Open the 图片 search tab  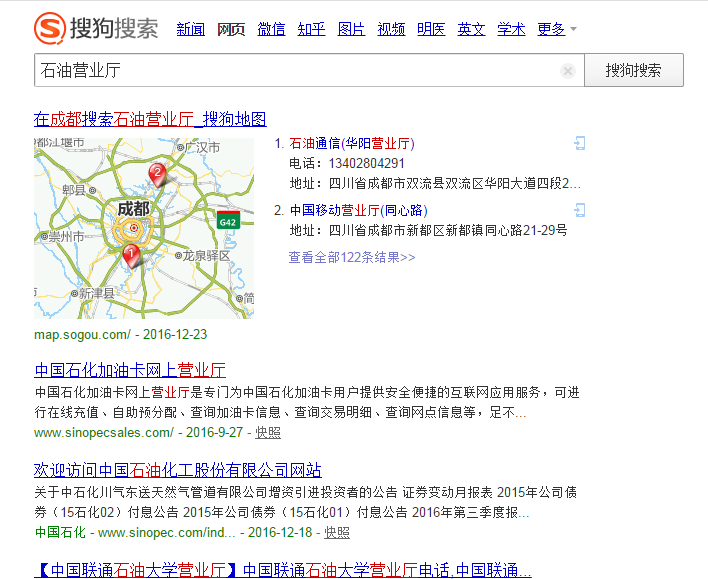[x=351, y=29]
